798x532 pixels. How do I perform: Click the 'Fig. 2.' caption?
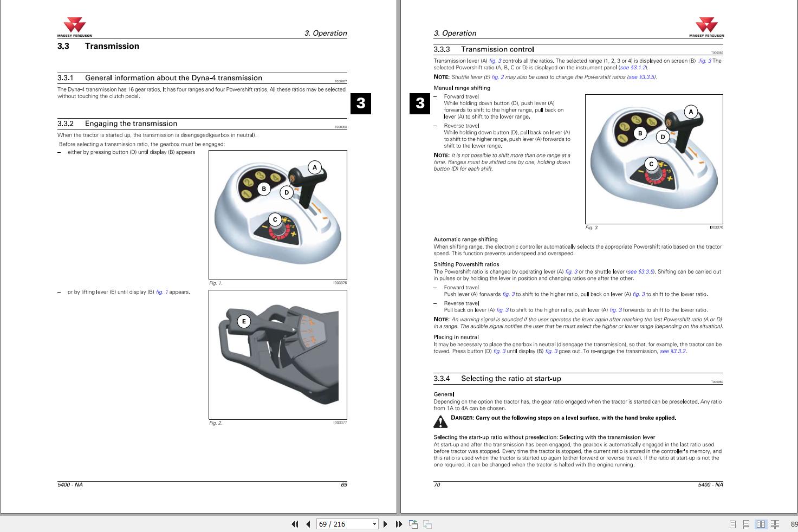[216, 423]
